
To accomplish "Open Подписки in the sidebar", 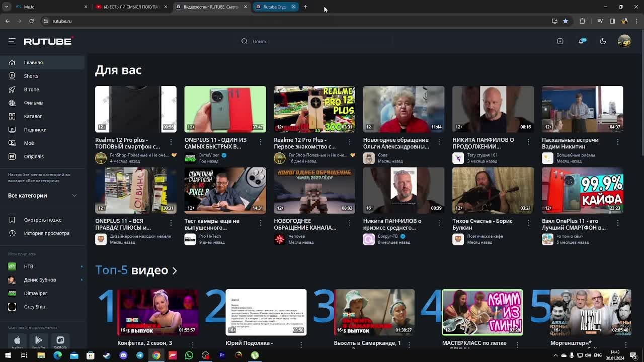I will click(42, 130).
